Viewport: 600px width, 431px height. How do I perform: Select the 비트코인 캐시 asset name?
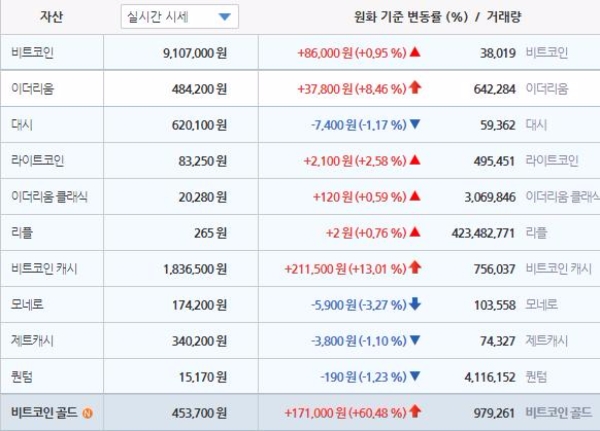pyautogui.click(x=44, y=268)
